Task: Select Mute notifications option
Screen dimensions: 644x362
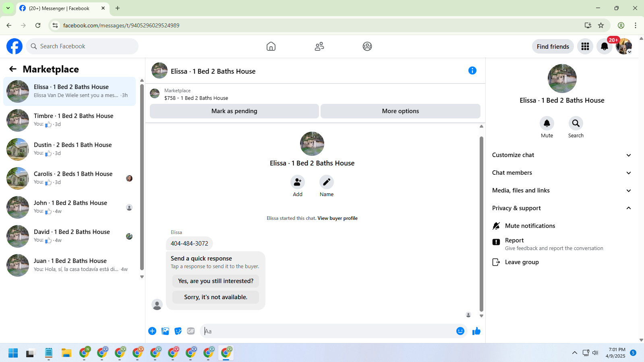Action: [562, 226]
